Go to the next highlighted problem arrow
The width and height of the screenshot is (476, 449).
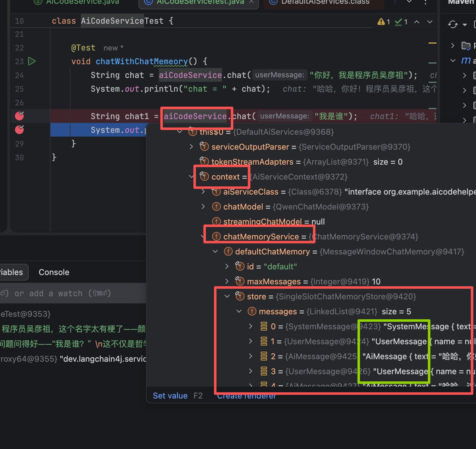coord(430,22)
